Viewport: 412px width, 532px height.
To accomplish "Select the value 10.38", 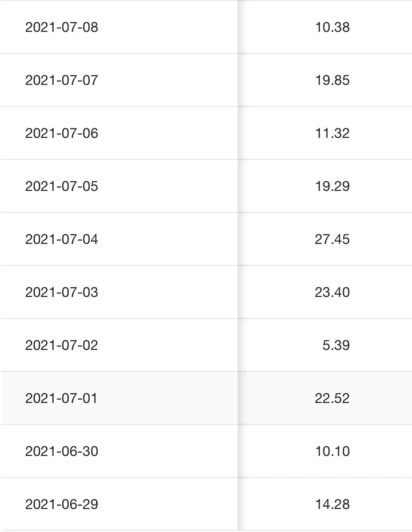I will click(x=332, y=27).
